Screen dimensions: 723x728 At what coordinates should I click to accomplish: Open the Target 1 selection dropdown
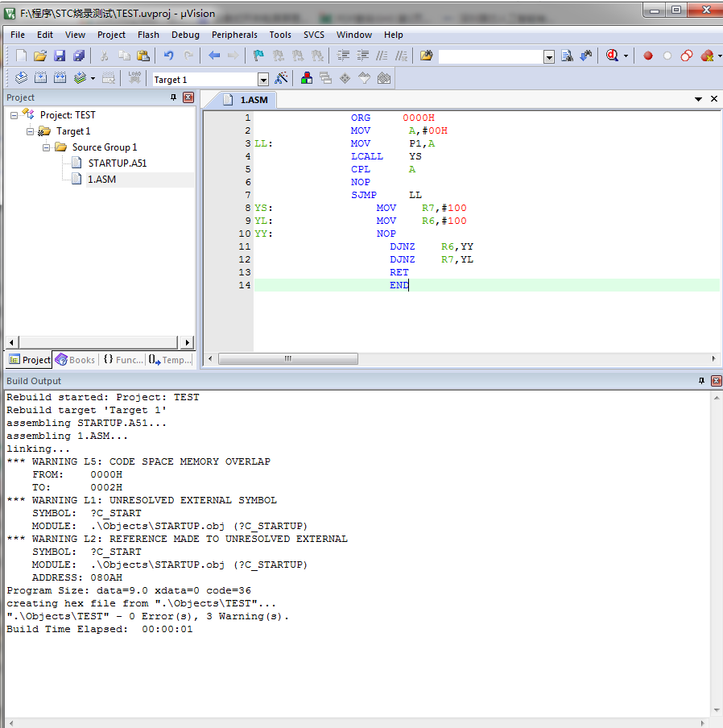click(x=263, y=80)
